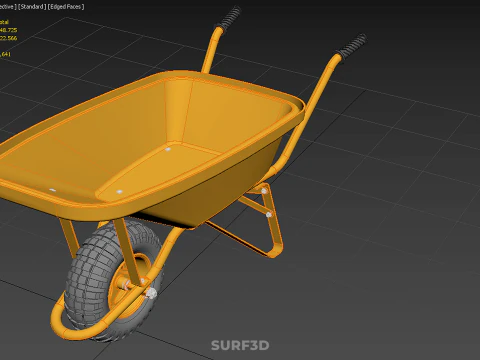Select the left black handle grip
Viewport: 480px width, 360px height.
tap(229, 18)
